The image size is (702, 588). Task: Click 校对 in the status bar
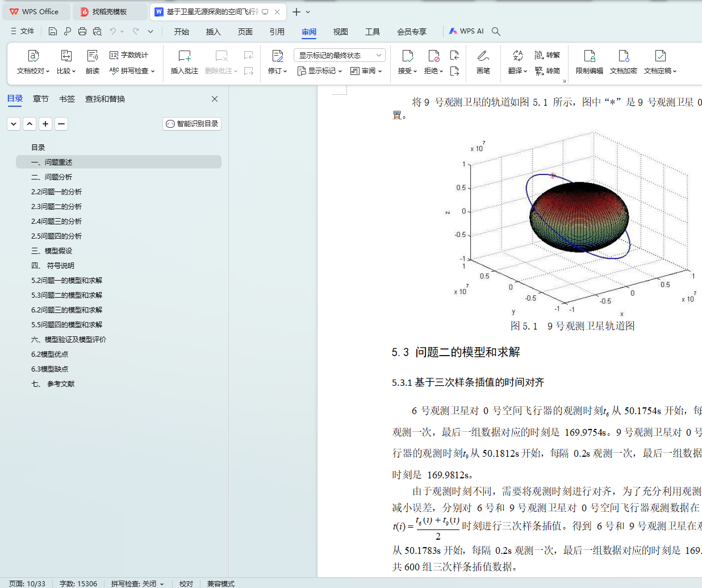point(186,583)
